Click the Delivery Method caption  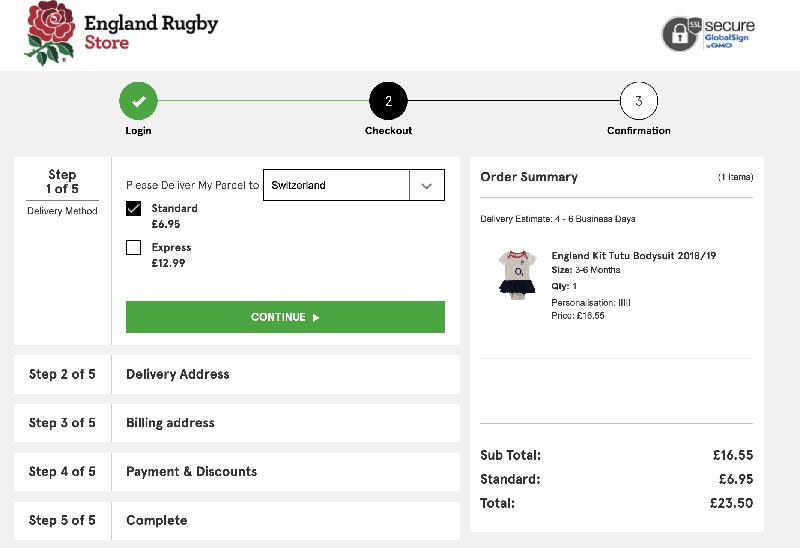pos(62,211)
